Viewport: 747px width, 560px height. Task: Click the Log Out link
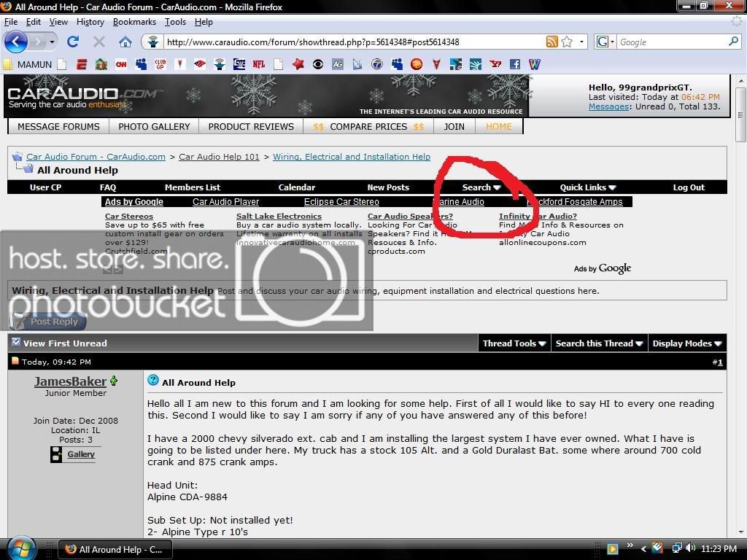point(689,187)
